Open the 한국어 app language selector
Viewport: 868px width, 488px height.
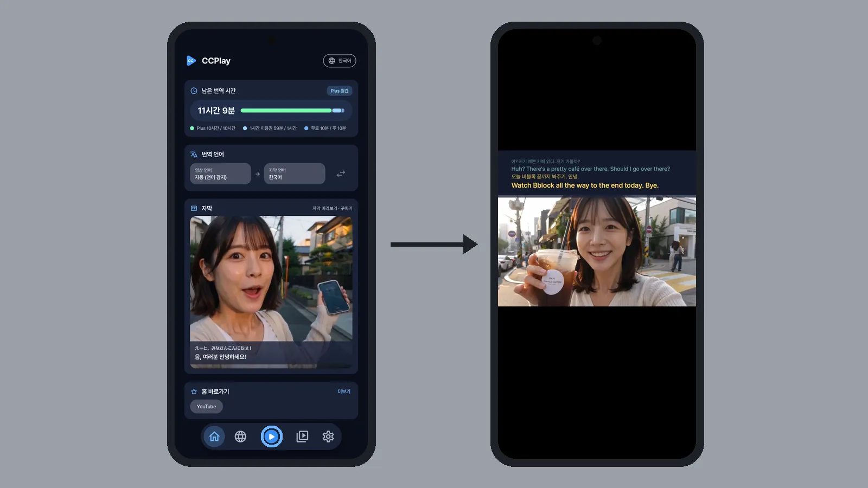(x=340, y=61)
